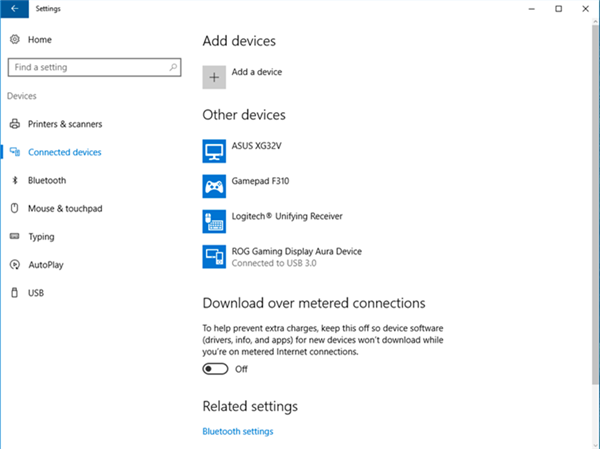Click the ASUS XG32V monitor icon
This screenshot has width=600, height=449.
[x=214, y=150]
